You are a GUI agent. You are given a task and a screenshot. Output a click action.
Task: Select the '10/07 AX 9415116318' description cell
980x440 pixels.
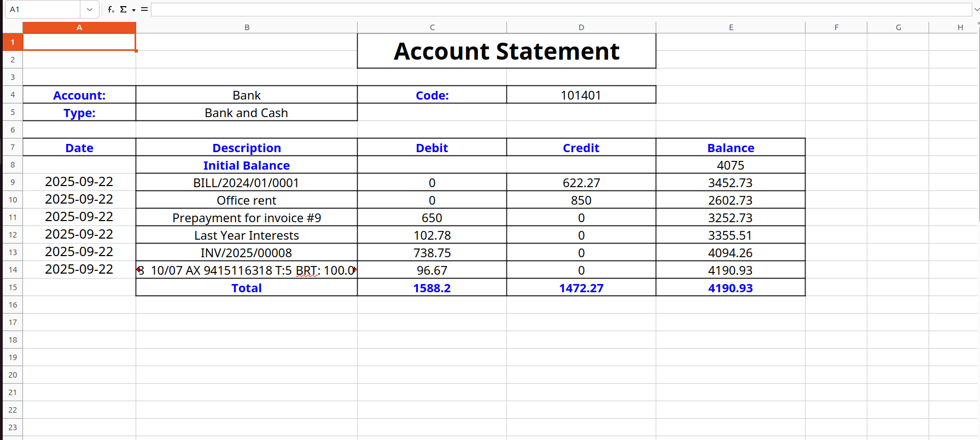pos(247,270)
